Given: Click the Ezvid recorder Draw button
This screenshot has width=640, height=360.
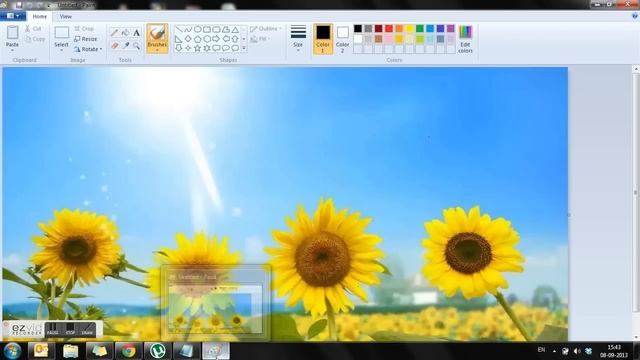Looking at the screenshot, I should (x=87, y=329).
